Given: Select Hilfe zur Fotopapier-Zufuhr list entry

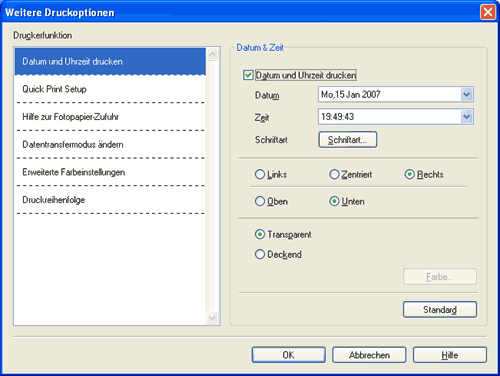Looking at the screenshot, I should pyautogui.click(x=110, y=117).
